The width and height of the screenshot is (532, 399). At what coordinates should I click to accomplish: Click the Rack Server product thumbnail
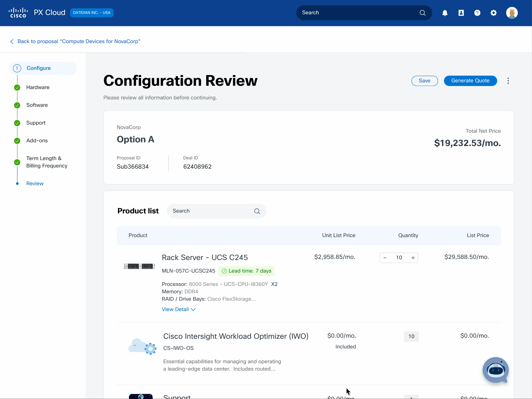(139, 266)
